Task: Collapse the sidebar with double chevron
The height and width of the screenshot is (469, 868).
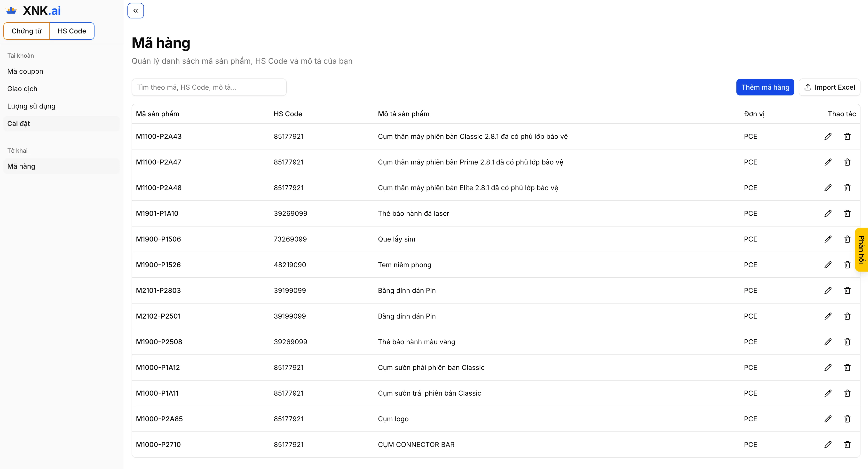Action: point(135,11)
